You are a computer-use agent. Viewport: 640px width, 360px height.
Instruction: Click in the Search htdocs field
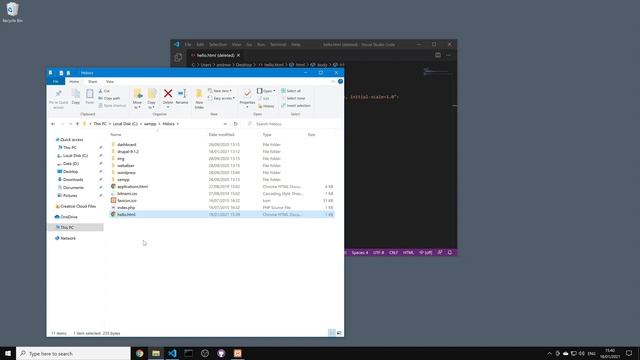(x=294, y=124)
